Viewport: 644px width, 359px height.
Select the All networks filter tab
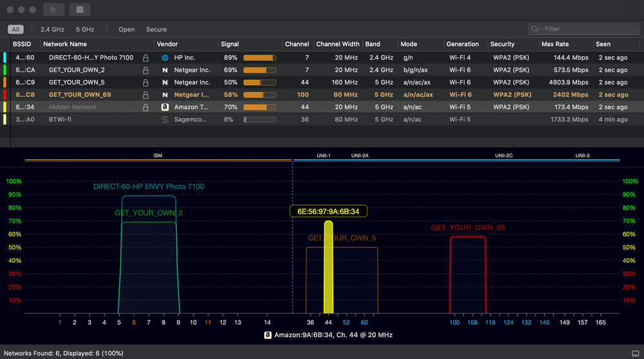[x=16, y=30]
